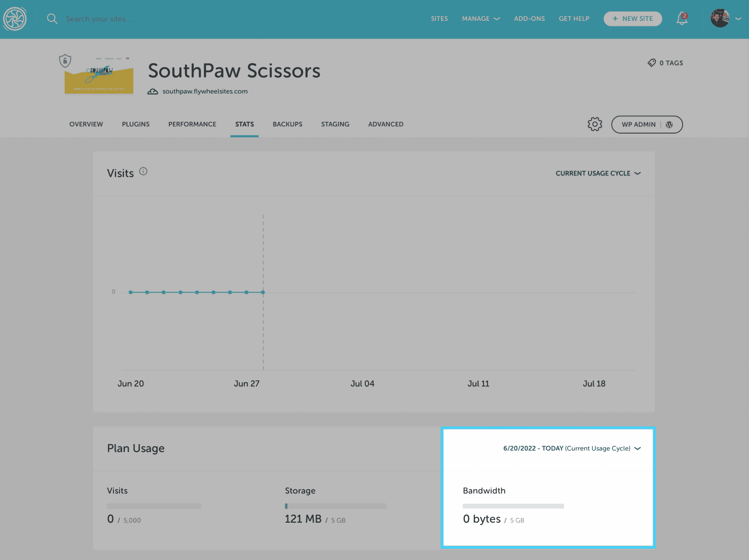Switch to the ADVANCED tab
This screenshot has height=560, width=749.
tap(386, 124)
